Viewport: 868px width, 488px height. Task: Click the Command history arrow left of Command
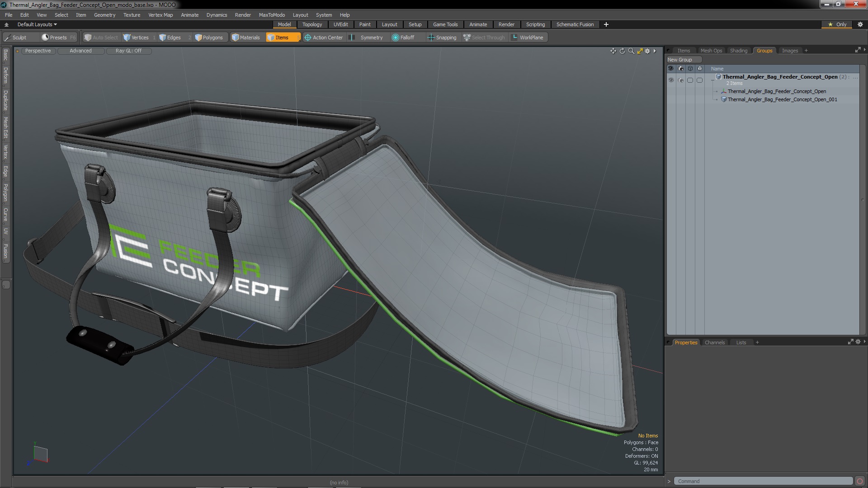point(669,481)
